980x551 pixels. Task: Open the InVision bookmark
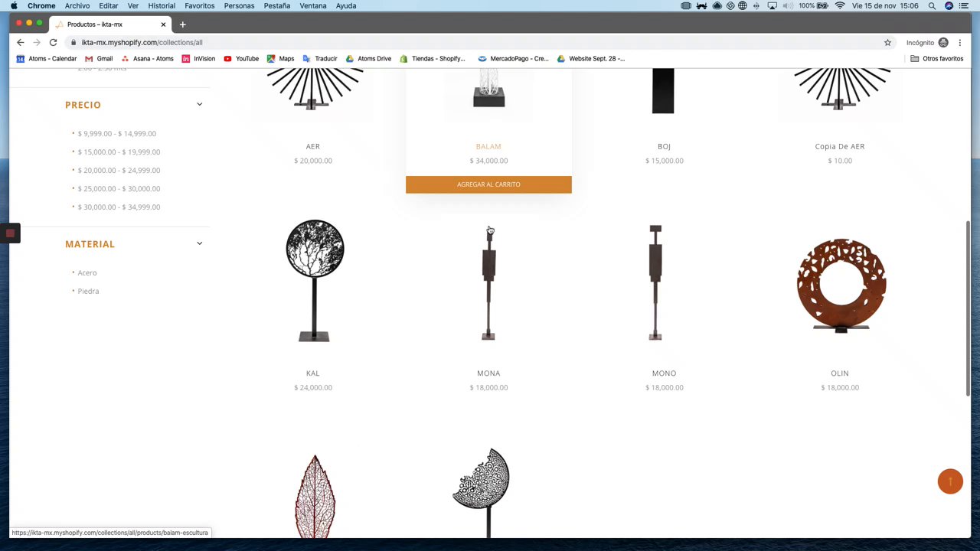coord(198,58)
